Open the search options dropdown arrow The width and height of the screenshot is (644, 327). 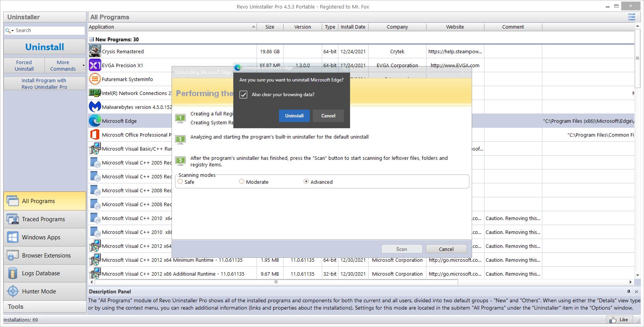(13, 30)
